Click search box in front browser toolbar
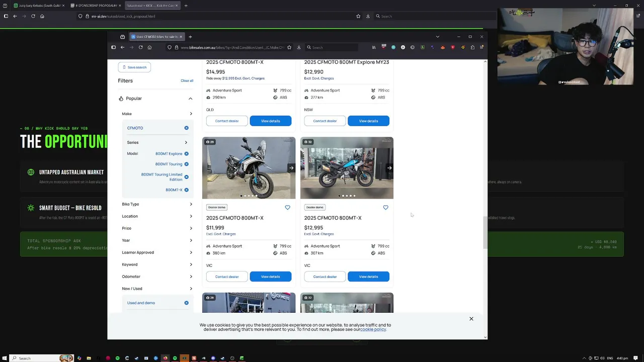 [332, 47]
